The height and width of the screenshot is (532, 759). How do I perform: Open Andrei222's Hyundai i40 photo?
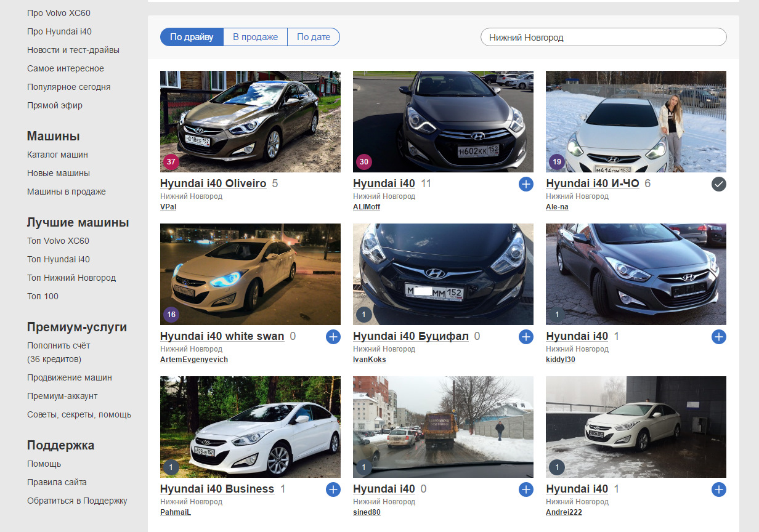636,427
